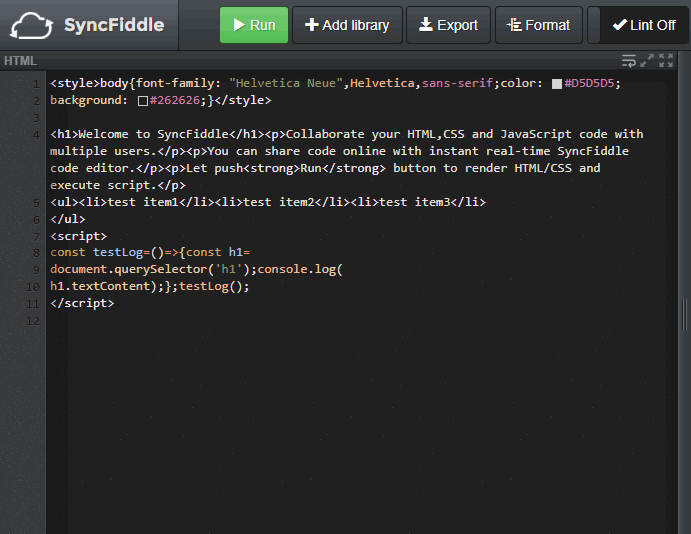Click 'testLog' in const declaration
The width and height of the screenshot is (691, 534).
click(118, 252)
